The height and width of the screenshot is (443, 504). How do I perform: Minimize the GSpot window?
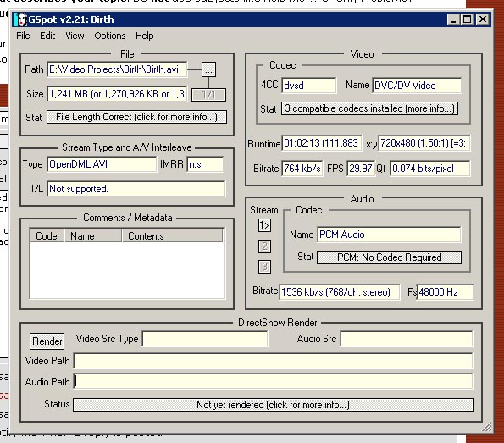click(453, 19)
